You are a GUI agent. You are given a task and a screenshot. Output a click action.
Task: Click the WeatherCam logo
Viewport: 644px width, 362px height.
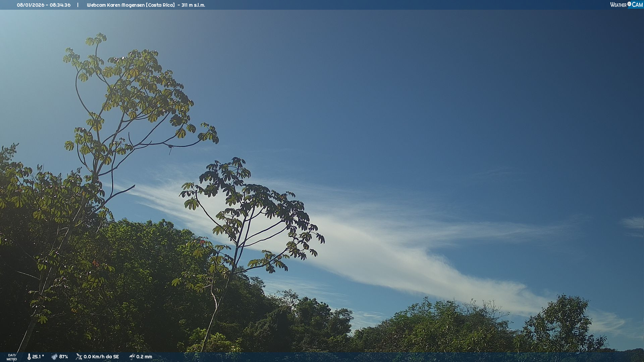[x=626, y=5]
